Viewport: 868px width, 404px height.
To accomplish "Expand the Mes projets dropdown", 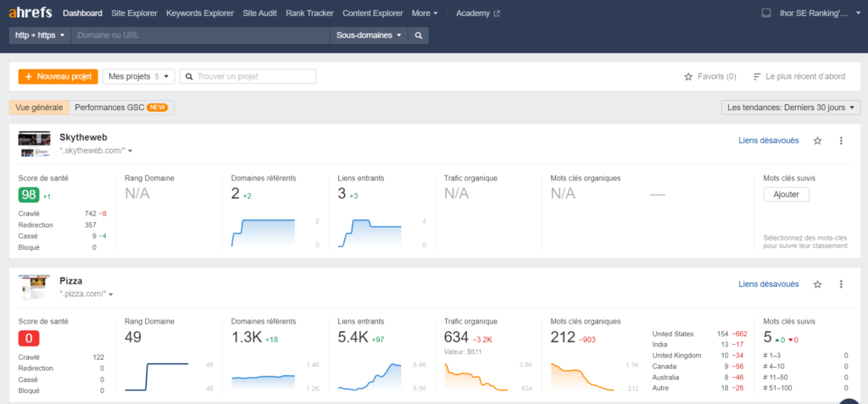I will click(x=139, y=76).
